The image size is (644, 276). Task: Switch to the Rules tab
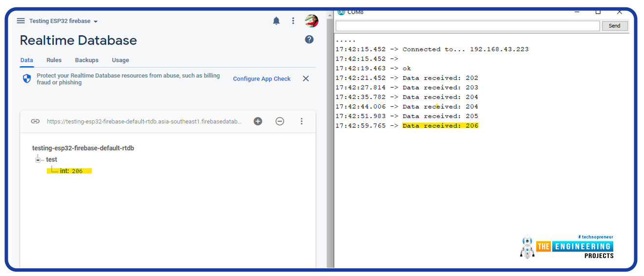[x=54, y=60]
